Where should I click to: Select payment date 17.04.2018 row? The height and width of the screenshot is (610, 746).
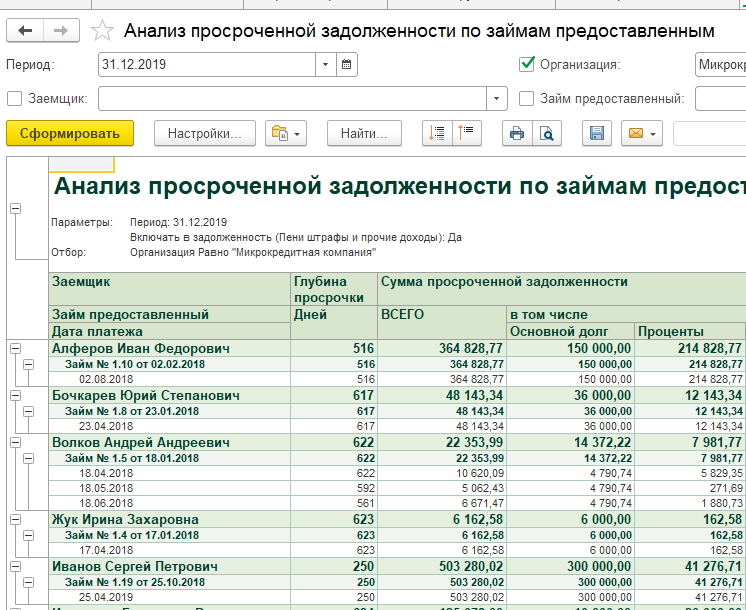(169, 551)
